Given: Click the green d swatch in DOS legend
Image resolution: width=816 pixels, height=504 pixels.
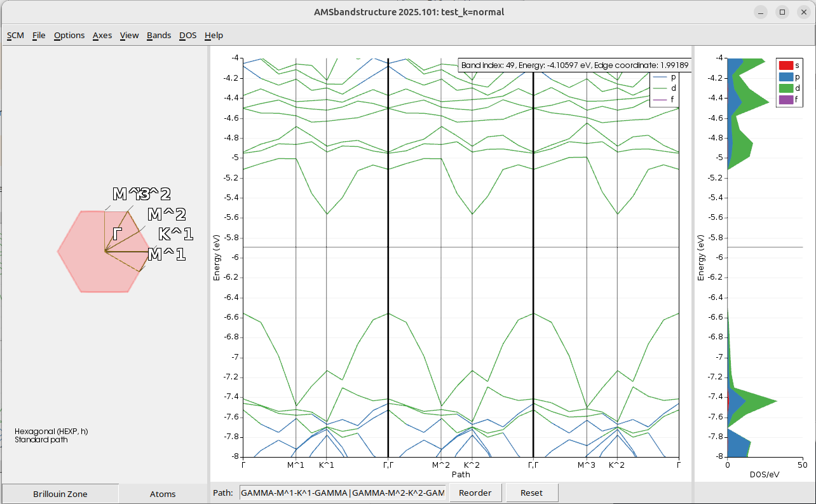Looking at the screenshot, I should [785, 88].
